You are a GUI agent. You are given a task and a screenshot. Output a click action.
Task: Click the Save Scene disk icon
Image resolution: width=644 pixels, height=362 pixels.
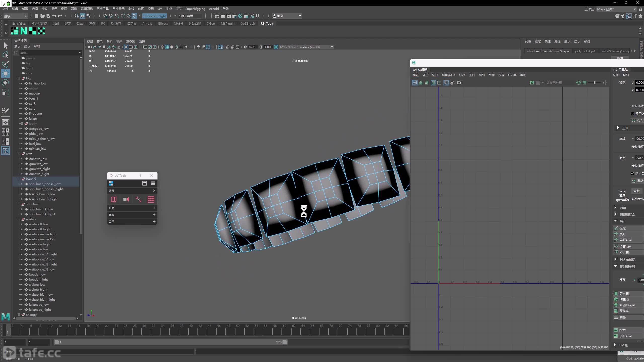click(48, 16)
